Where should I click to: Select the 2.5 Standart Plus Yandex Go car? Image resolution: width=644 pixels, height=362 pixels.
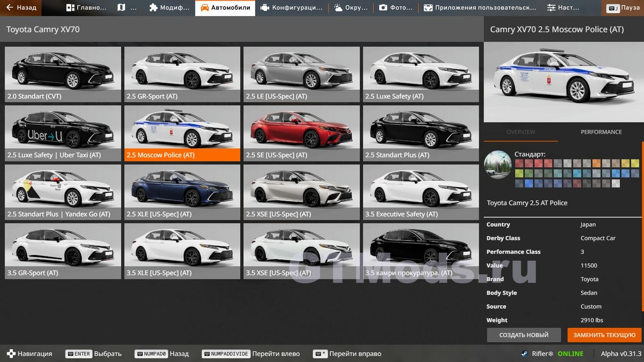[63, 192]
